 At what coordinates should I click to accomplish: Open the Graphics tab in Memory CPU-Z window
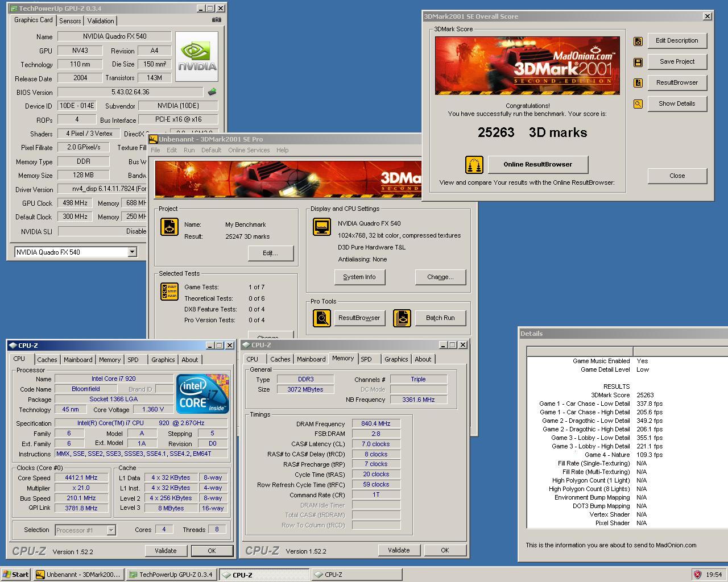(396, 359)
